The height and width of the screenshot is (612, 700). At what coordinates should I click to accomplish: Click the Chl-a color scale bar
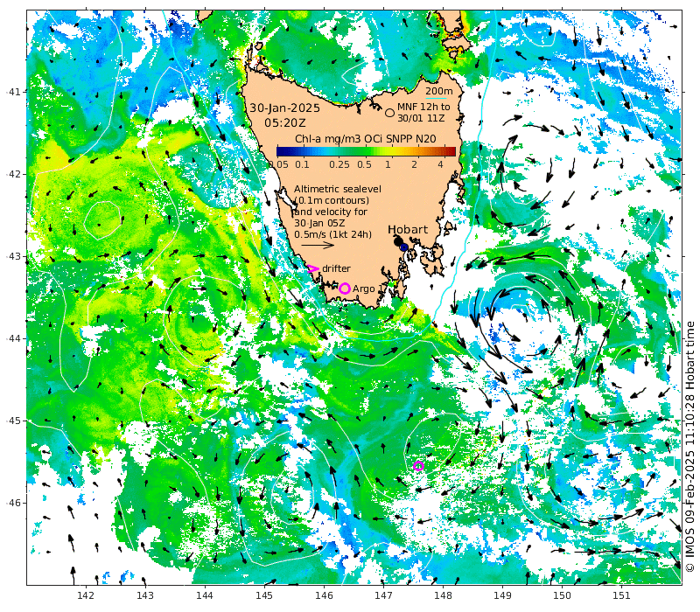pos(366,151)
